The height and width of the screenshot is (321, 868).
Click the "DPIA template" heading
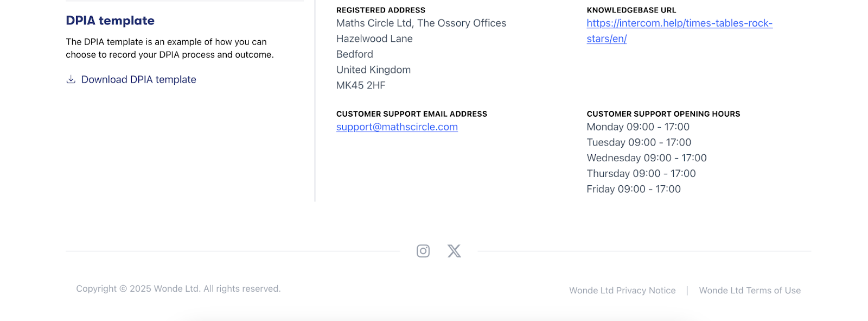[x=110, y=21]
